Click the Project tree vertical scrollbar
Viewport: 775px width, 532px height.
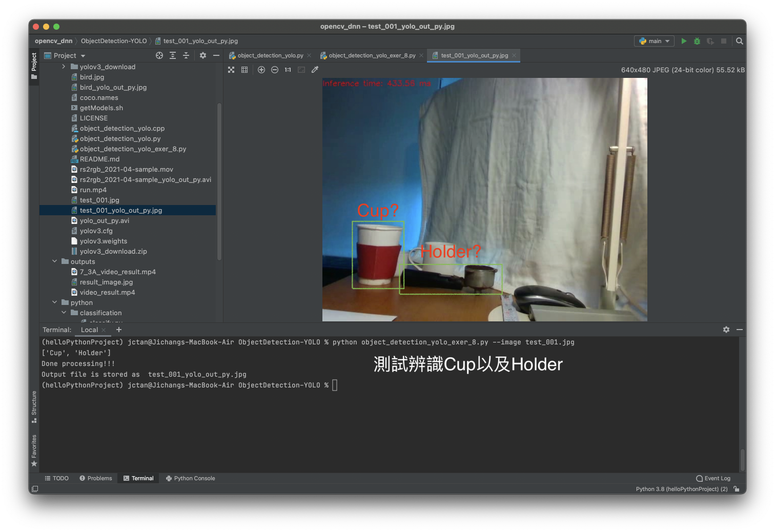(x=219, y=182)
